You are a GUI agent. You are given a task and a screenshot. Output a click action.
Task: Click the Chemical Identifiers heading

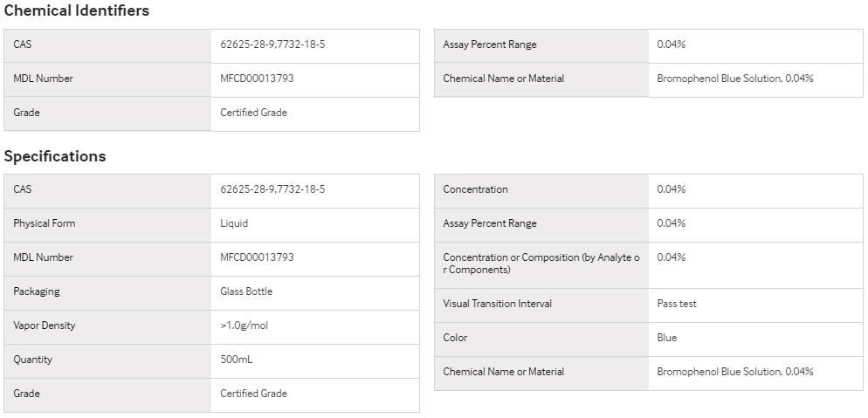(x=76, y=11)
